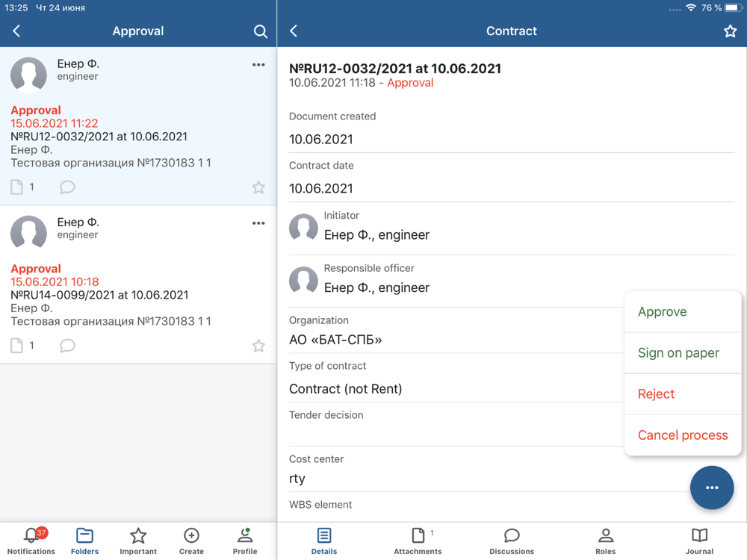Open attachment icon of RU12-0032/2021 item
The height and width of the screenshot is (560, 747).
tap(16, 187)
